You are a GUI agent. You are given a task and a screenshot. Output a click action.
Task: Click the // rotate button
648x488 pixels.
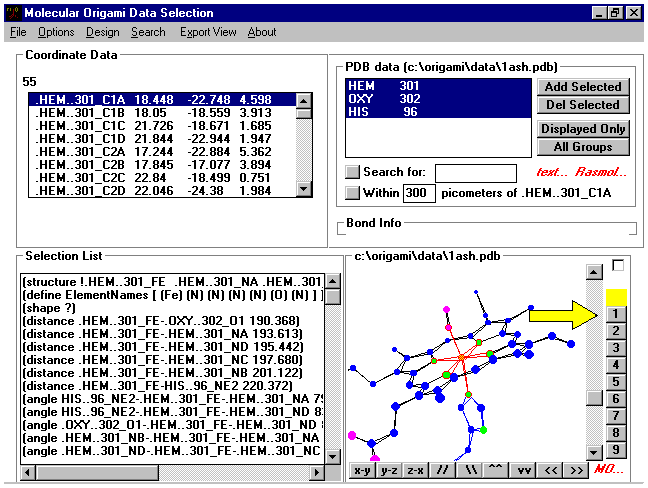[x=443, y=470]
